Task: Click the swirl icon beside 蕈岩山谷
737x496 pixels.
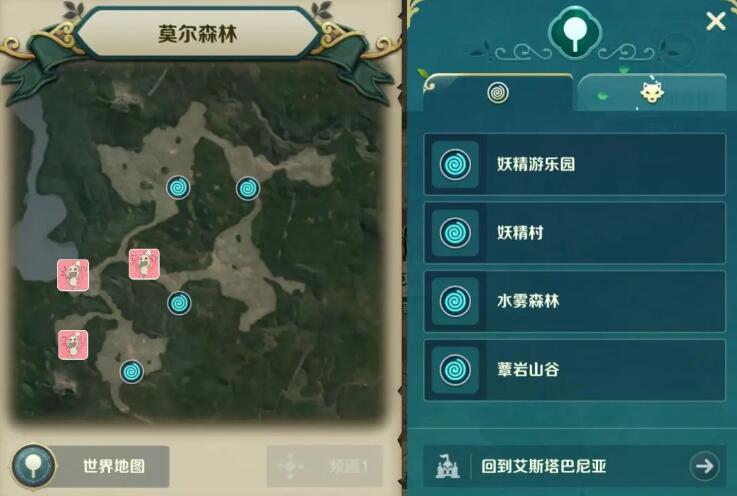Action: point(455,370)
